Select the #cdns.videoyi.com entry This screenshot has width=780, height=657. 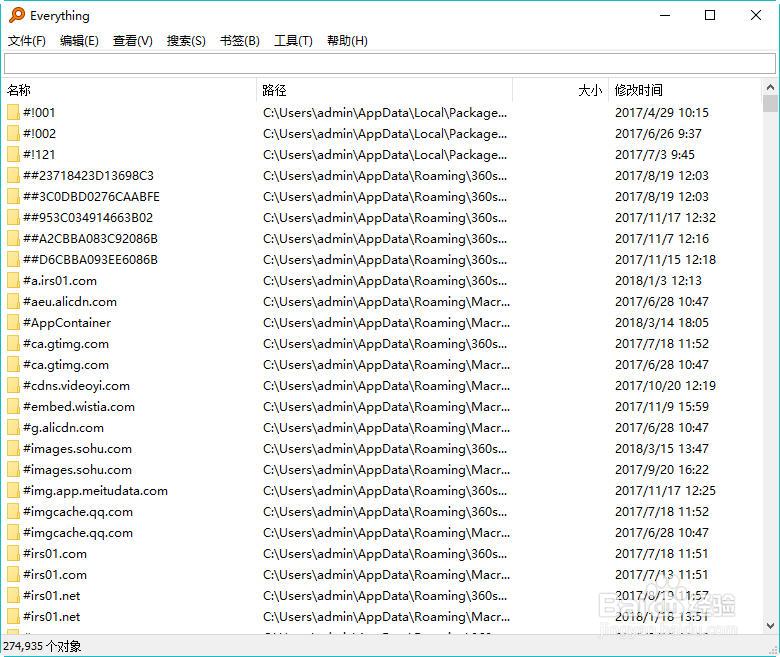(x=76, y=385)
